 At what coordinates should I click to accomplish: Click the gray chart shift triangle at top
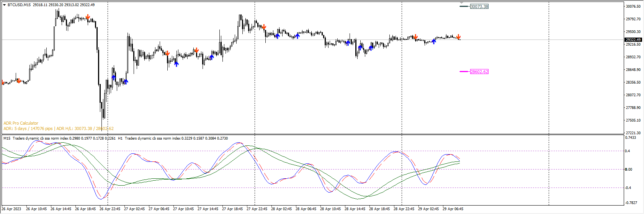461,3
